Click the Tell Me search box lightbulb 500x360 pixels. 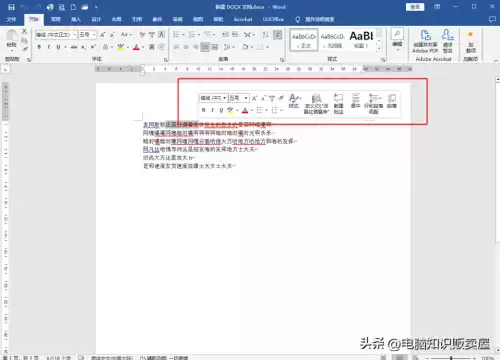tap(297, 19)
